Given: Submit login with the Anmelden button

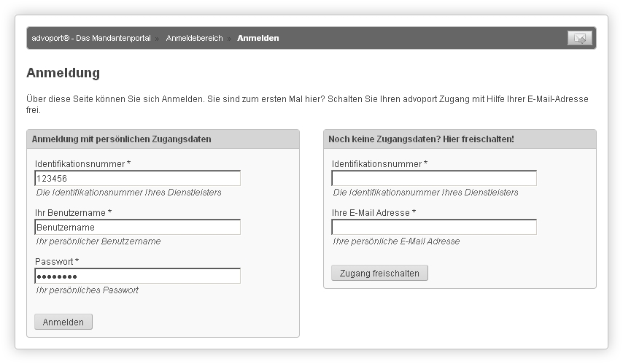Looking at the screenshot, I should pos(63,322).
